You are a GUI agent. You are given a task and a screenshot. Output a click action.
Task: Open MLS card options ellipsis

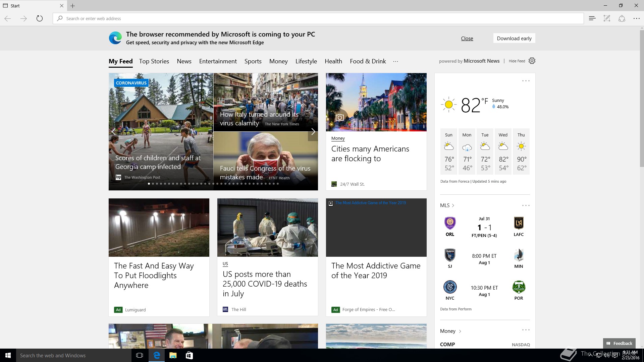coord(526,205)
